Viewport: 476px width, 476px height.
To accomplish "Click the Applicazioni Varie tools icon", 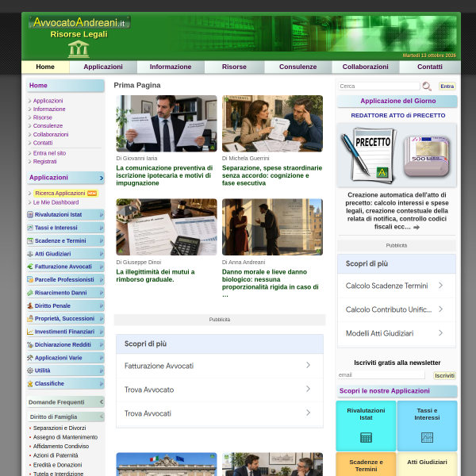I will [x=30, y=358].
